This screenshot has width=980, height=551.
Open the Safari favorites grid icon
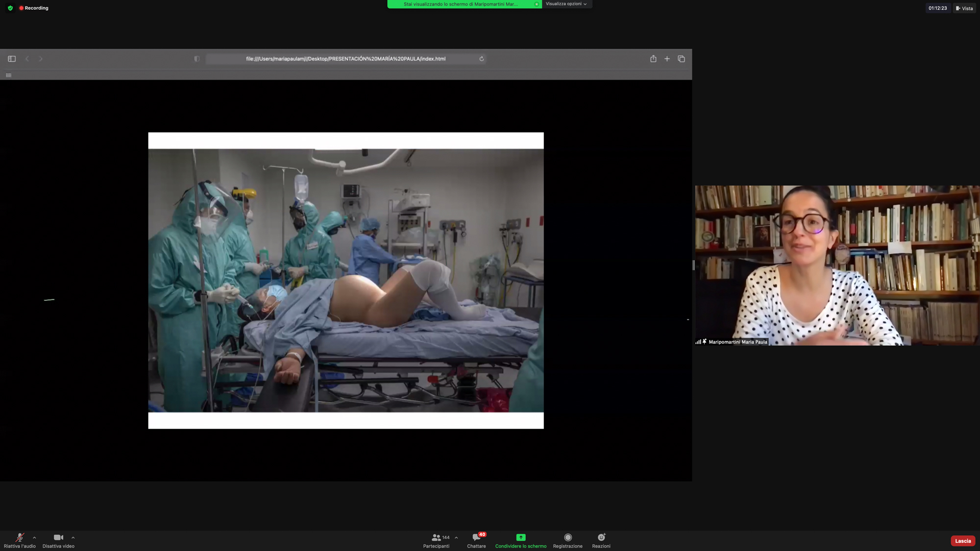tap(8, 75)
